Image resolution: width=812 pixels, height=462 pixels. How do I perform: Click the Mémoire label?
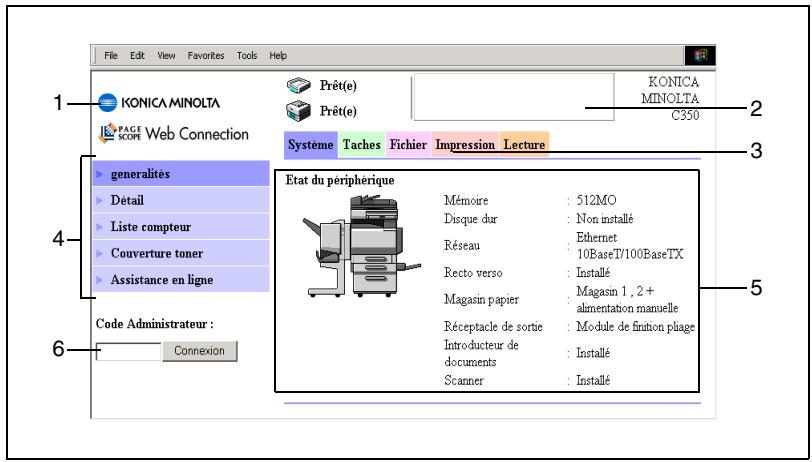click(x=466, y=200)
